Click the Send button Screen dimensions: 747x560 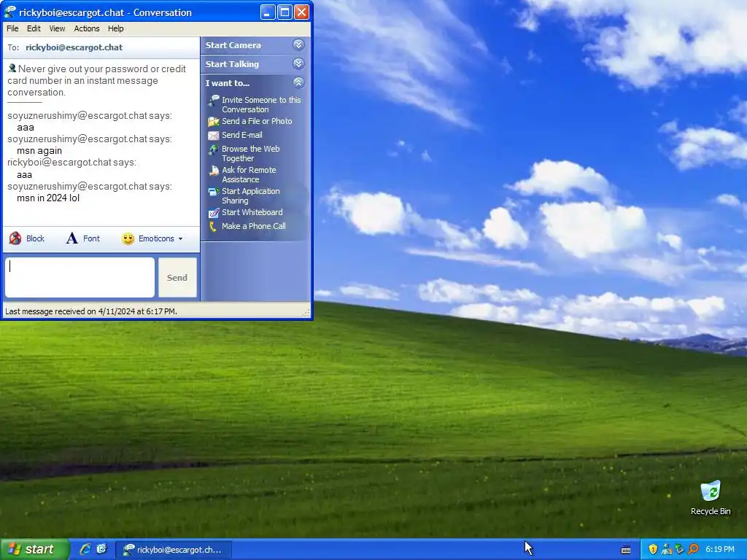pyautogui.click(x=177, y=278)
